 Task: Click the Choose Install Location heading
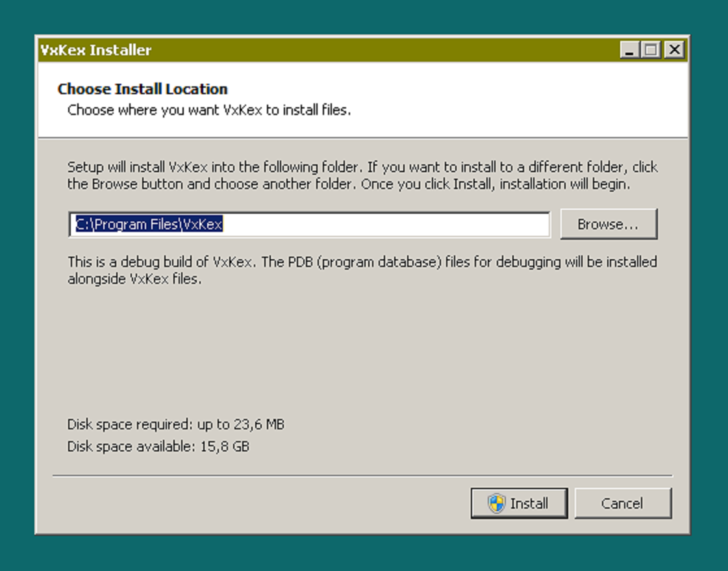[x=142, y=88]
